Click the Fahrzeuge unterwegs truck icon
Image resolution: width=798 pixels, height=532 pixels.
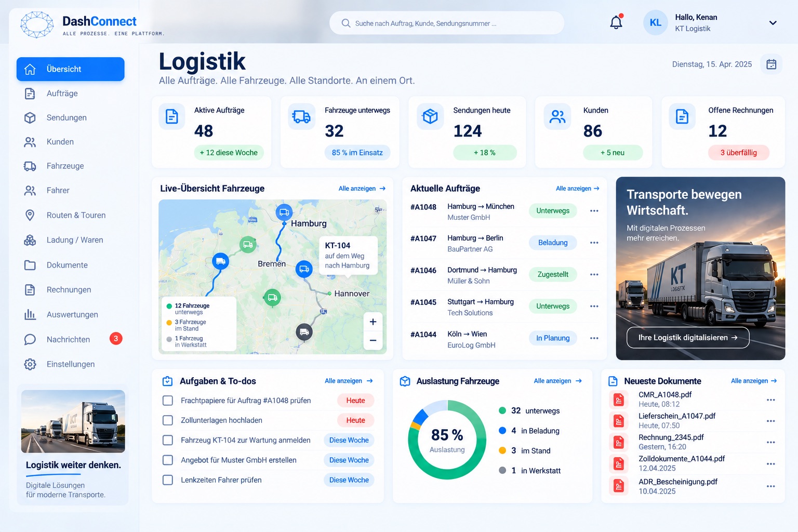coord(301,116)
